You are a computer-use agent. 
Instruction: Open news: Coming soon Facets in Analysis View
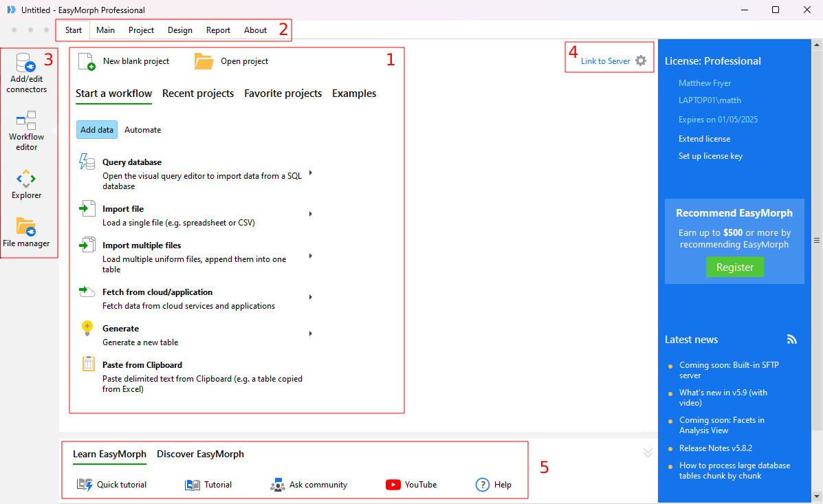point(722,425)
